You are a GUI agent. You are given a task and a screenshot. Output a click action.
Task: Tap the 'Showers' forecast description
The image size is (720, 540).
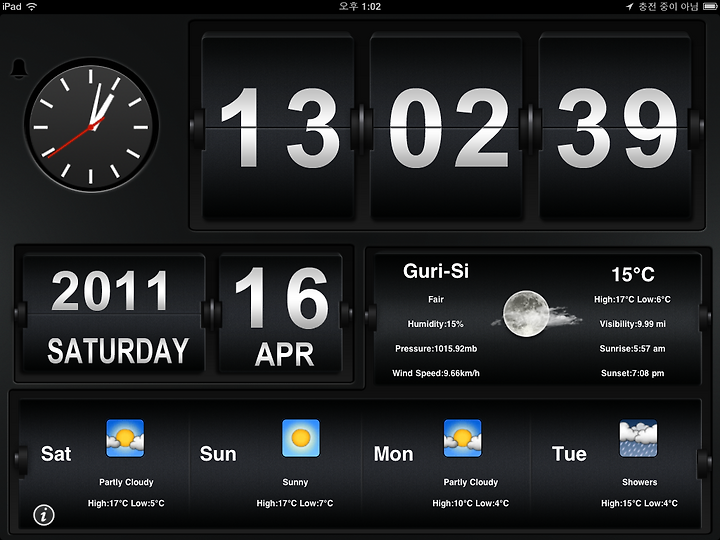pos(639,482)
